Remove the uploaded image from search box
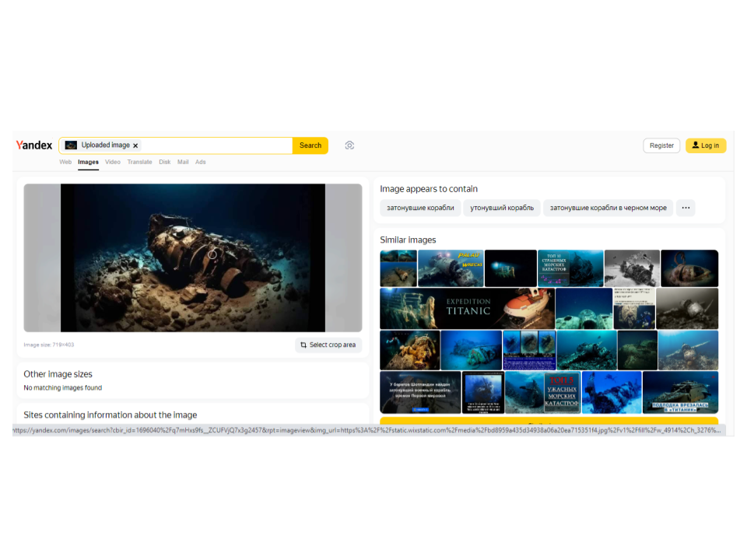Viewport: 747px width, 560px height. (135, 145)
